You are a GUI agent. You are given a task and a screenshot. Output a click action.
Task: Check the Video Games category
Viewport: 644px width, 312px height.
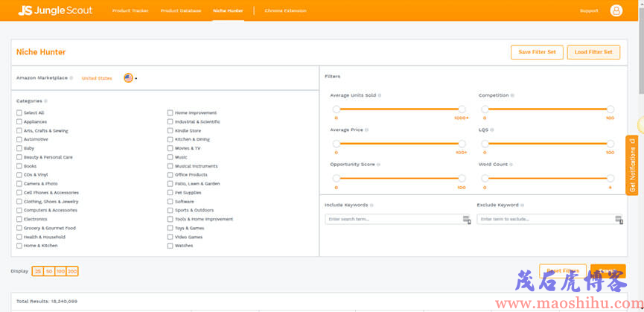pyautogui.click(x=170, y=238)
